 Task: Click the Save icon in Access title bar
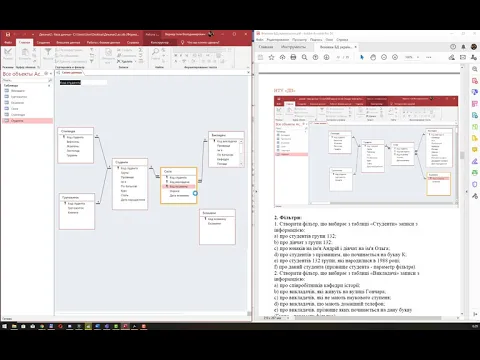(x=8, y=34)
